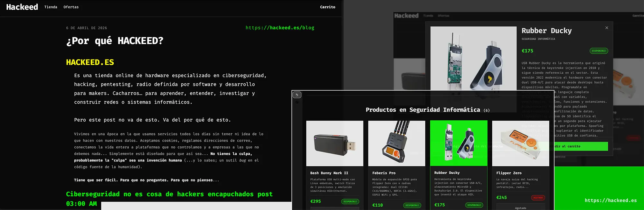Click the large Rubber Ducky photo in the modal
This screenshot has width=644, height=210.
473,59
